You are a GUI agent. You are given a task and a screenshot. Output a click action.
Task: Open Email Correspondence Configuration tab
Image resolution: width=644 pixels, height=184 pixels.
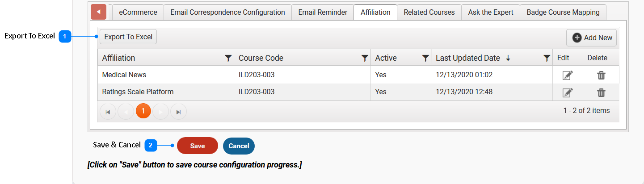tap(227, 13)
